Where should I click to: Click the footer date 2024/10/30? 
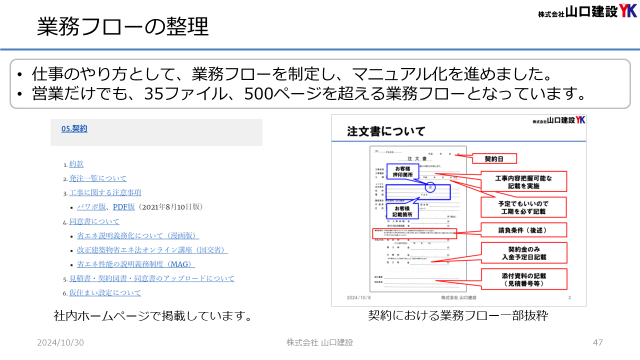(60, 342)
